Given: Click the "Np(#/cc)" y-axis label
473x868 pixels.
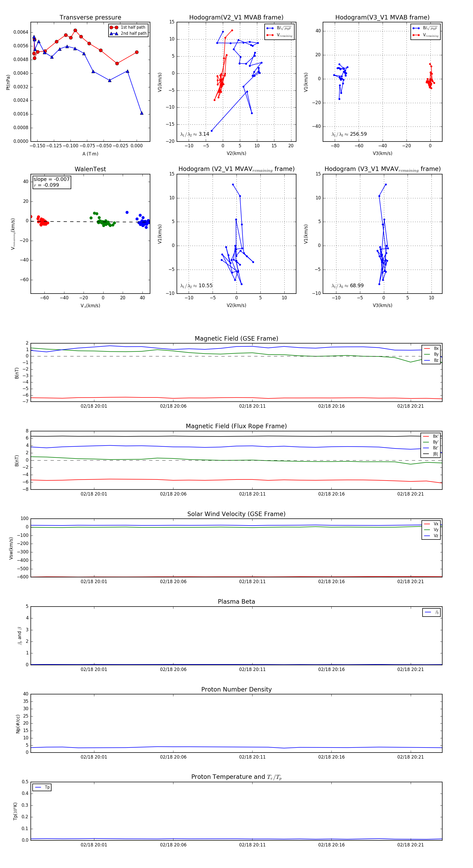Looking at the screenshot, I should [18, 724].
